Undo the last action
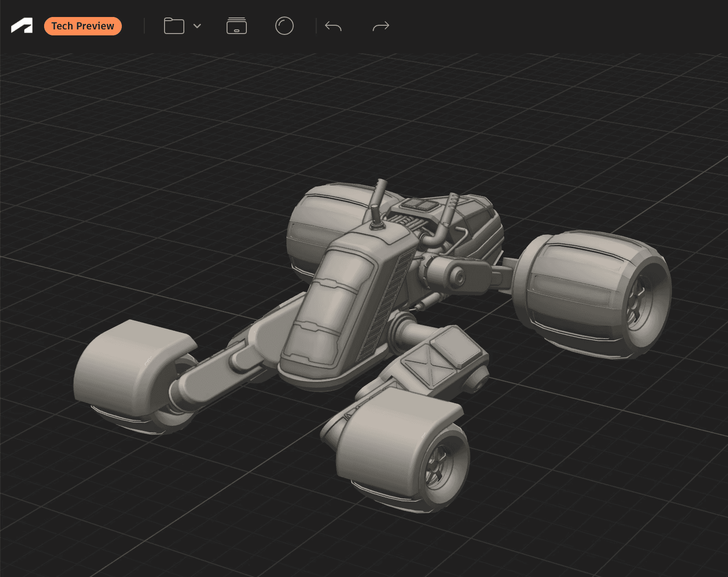The height and width of the screenshot is (577, 728). [x=333, y=26]
